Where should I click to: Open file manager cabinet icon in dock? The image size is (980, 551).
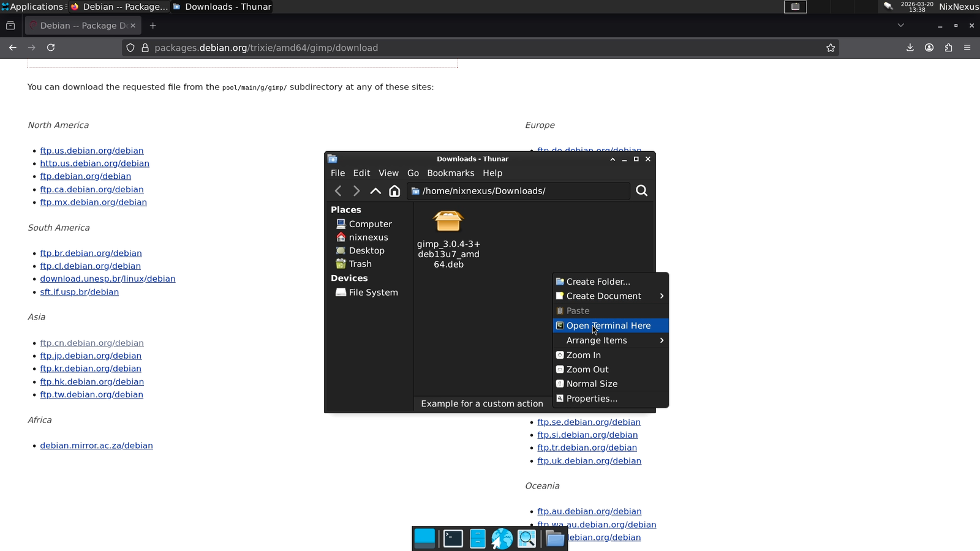tap(478, 539)
